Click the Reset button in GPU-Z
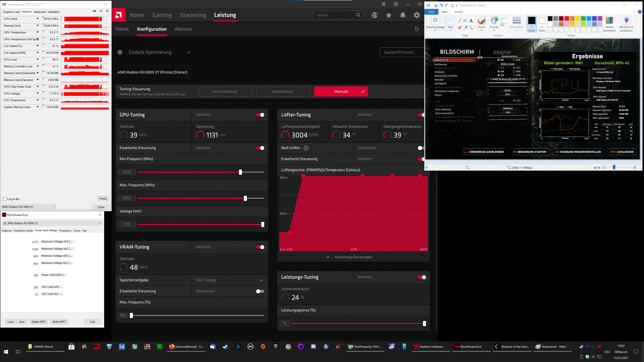This screenshot has width=644, height=362. click(x=103, y=198)
